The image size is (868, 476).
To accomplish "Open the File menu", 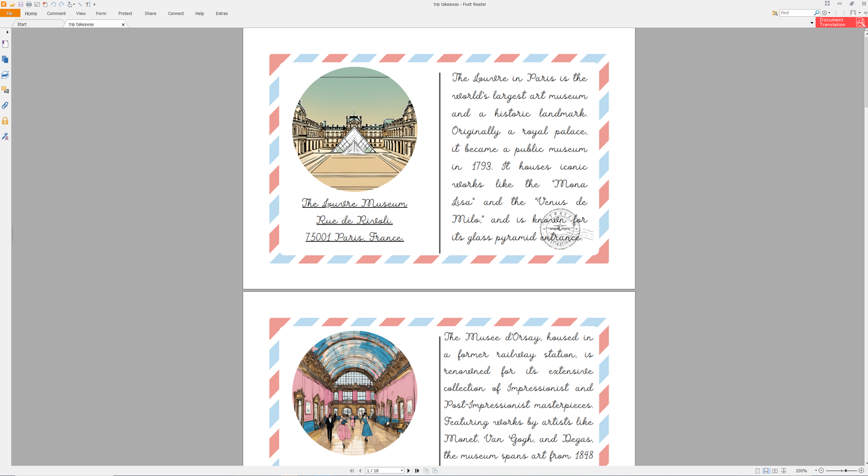I will tap(10, 13).
